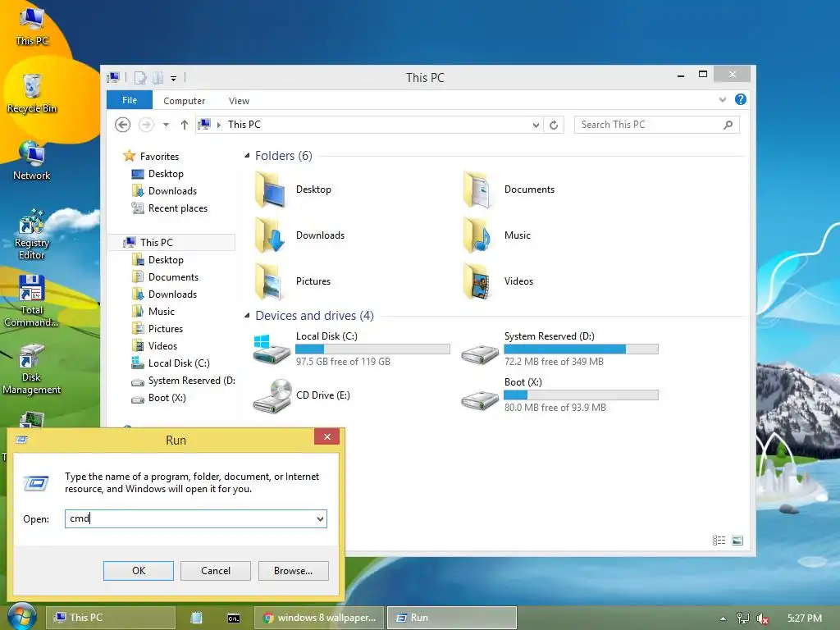Open the Run dialog Open combo dropdown arrow
840x630 pixels.
pyautogui.click(x=320, y=519)
